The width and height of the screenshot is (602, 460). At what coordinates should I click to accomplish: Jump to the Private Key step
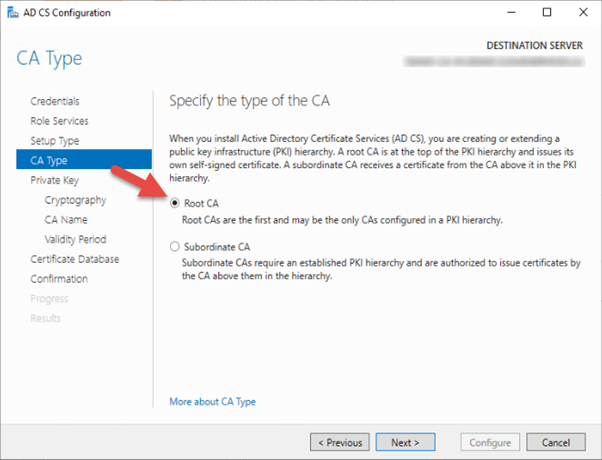[55, 180]
